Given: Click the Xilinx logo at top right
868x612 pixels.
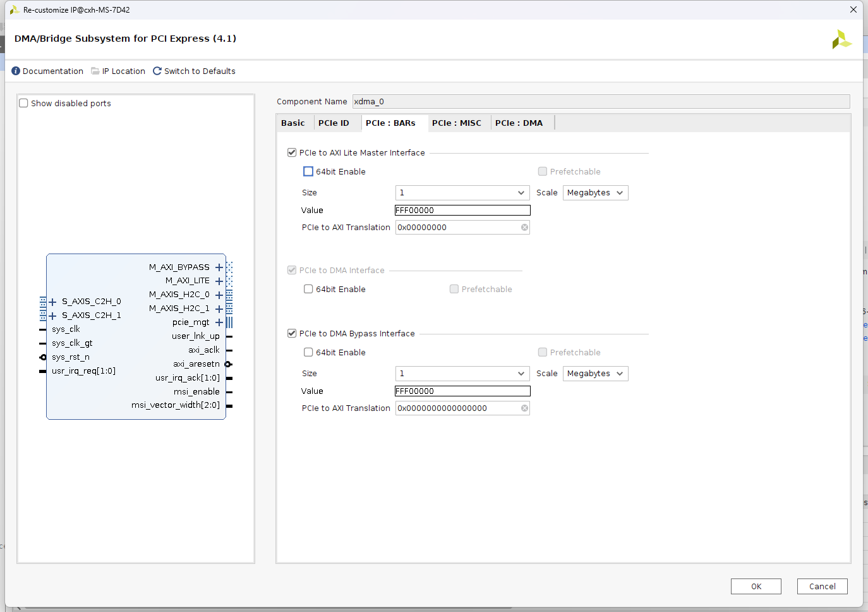Looking at the screenshot, I should pyautogui.click(x=841, y=39).
